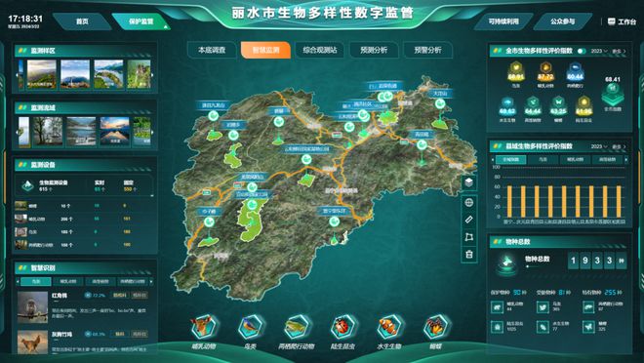Switch to 预测分析 tab
The image size is (644, 363).
point(374,50)
